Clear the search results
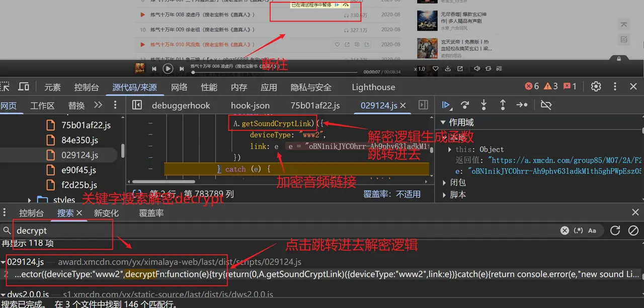 633,230
